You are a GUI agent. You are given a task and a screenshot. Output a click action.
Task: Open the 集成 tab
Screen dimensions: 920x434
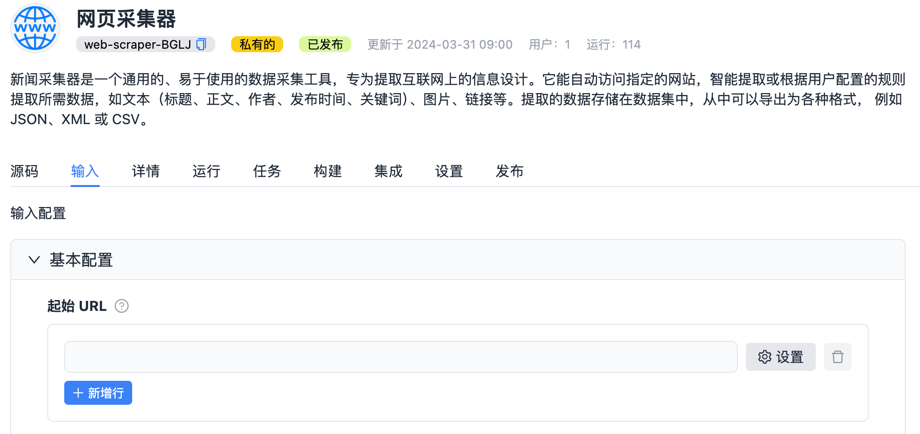[388, 171]
